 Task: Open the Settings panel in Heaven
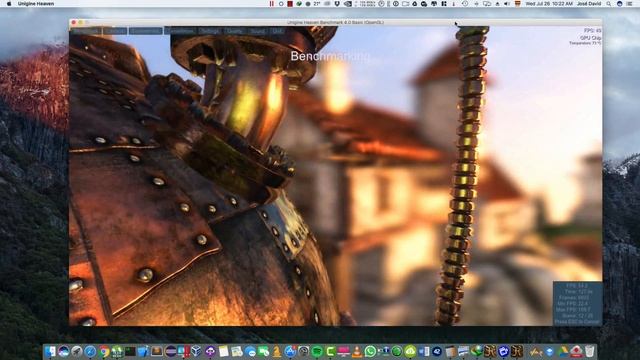coord(210,31)
